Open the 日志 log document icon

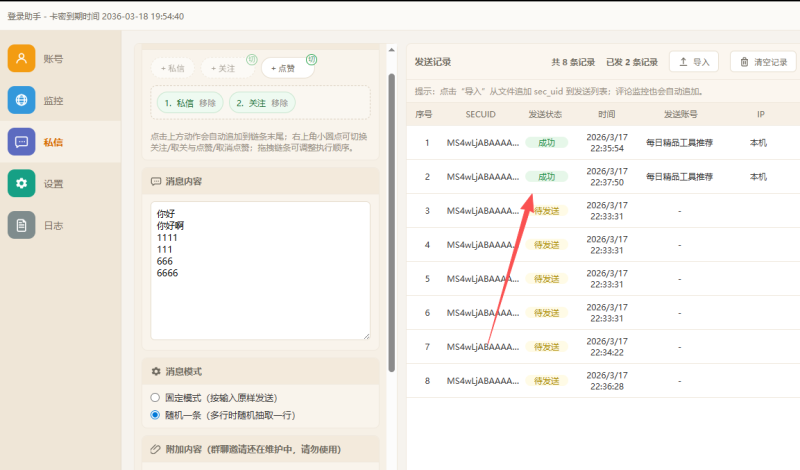(21, 225)
